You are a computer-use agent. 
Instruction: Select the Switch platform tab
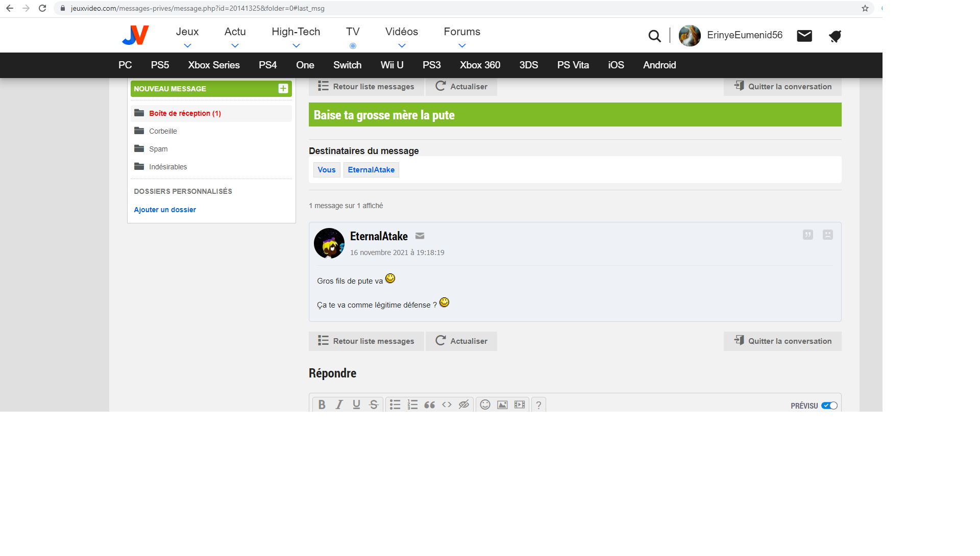(x=347, y=65)
